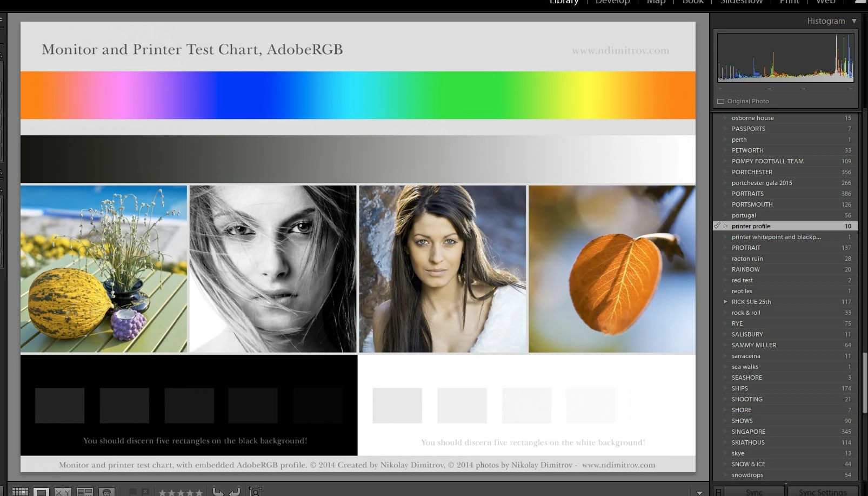Set star rating in toolbar
Viewport: 868px width, 496px height.
pyautogui.click(x=181, y=492)
